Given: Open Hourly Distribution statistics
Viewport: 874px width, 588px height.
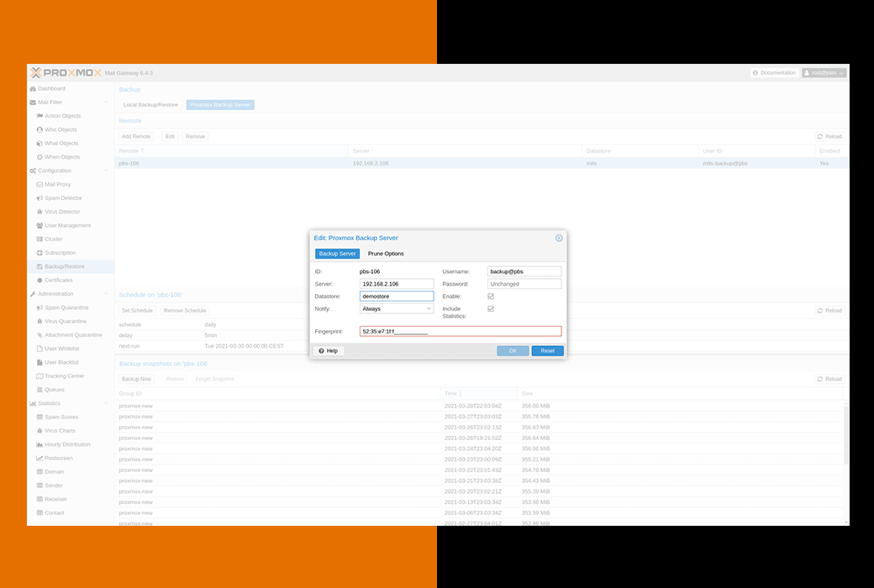Looking at the screenshot, I should point(67,444).
